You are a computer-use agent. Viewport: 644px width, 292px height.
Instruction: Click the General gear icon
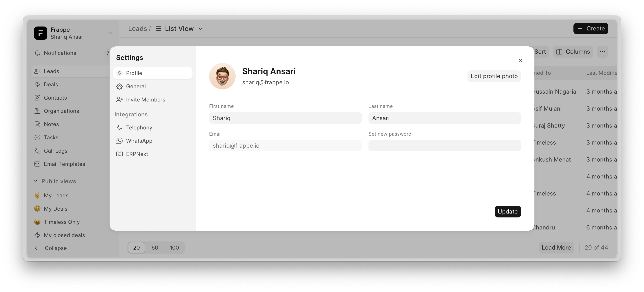pos(120,86)
